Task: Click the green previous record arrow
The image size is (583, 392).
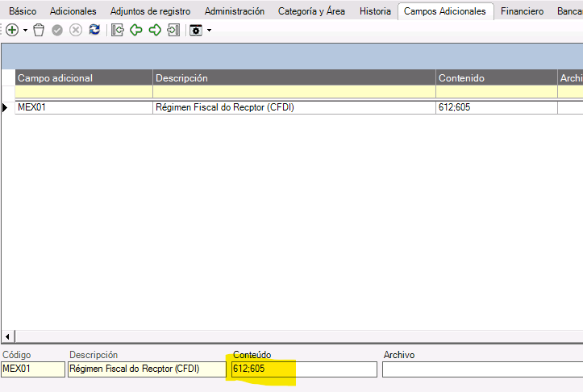Action: click(x=136, y=30)
